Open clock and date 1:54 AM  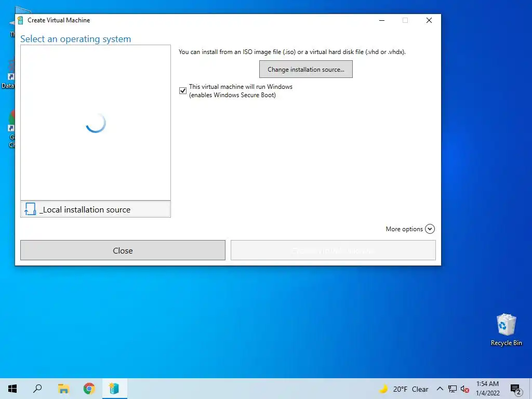coord(487,389)
